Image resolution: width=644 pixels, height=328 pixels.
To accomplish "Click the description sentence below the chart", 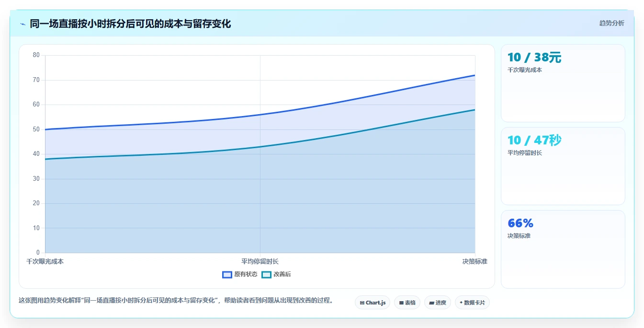I will coord(176,301).
